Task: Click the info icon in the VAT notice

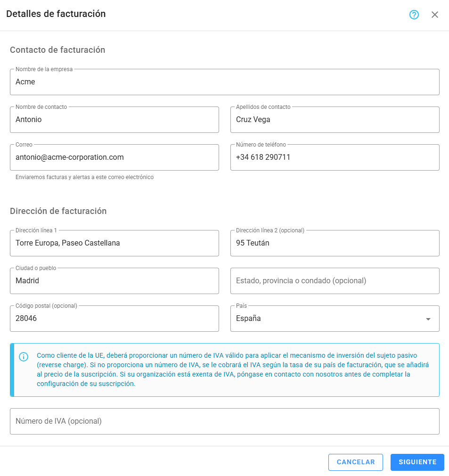Action: [24, 356]
